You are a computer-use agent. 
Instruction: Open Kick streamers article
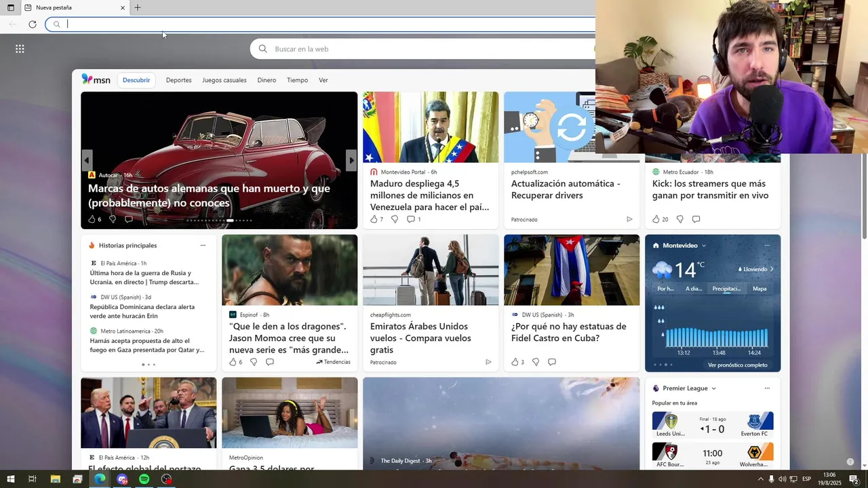pos(709,189)
